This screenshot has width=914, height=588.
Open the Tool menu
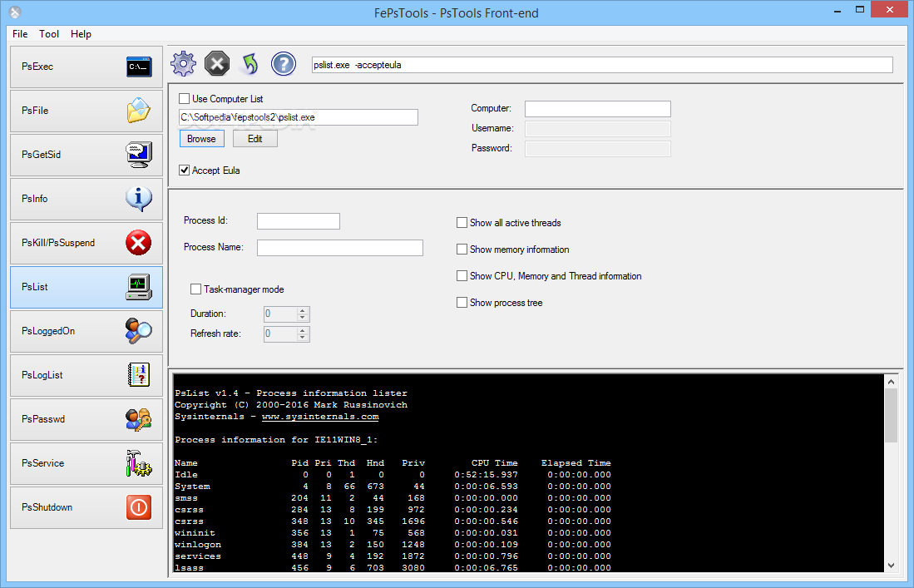(x=49, y=34)
